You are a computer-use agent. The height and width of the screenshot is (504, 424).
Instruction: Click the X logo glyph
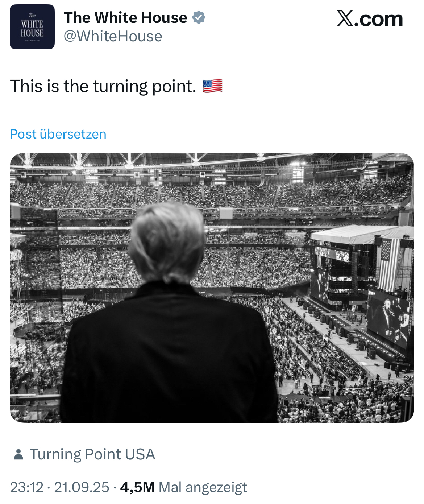(x=345, y=18)
